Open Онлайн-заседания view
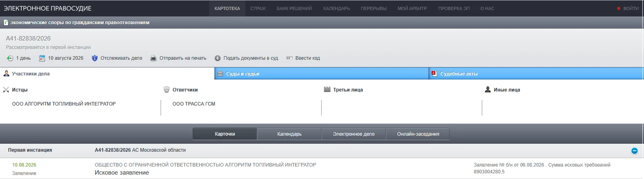Screen dimensions: 644x179 418,134
